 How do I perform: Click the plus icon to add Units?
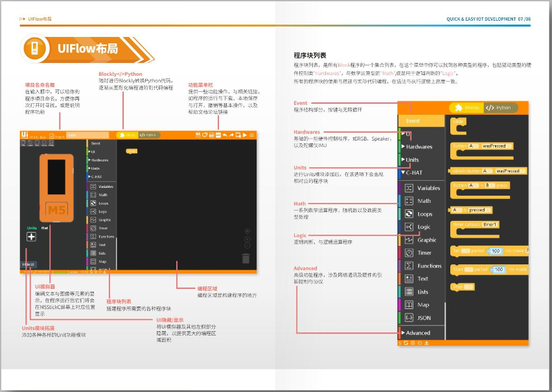(x=31, y=237)
